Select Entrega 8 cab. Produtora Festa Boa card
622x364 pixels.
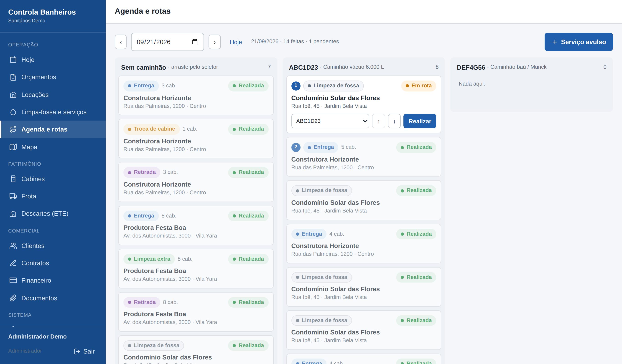coord(196,225)
